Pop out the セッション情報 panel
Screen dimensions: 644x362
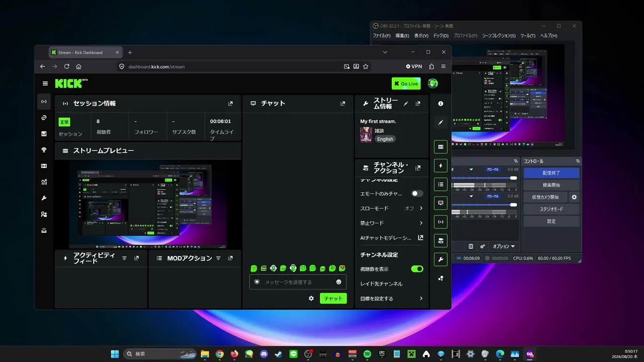(x=230, y=104)
